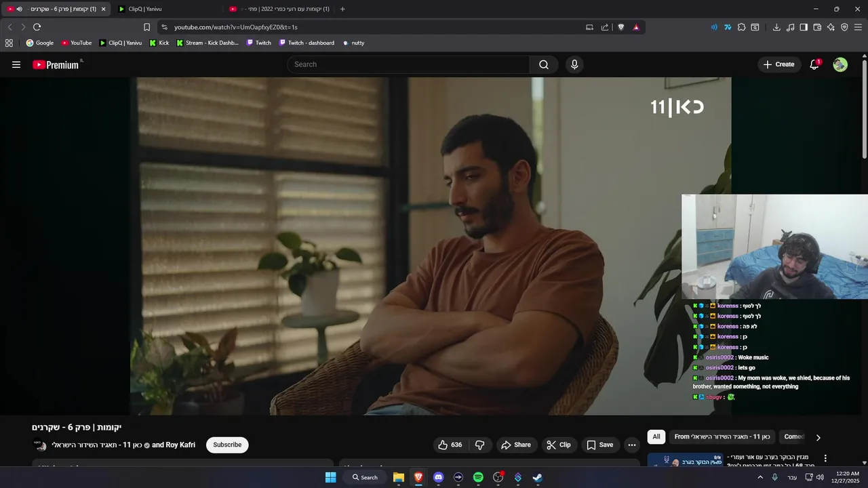Open the downloads icon
This screenshot has height=488, width=868.
pos(776,27)
